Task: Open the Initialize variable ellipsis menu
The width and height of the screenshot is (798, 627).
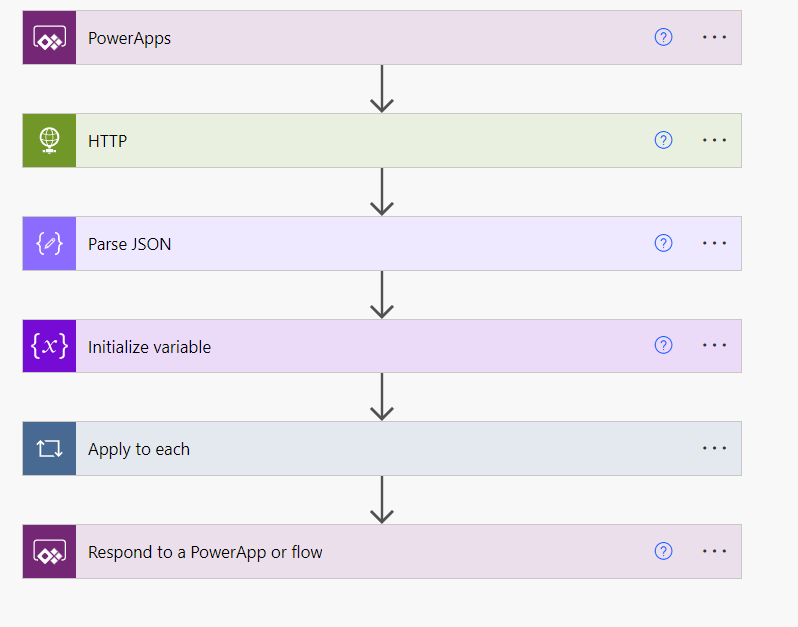Action: tap(714, 345)
